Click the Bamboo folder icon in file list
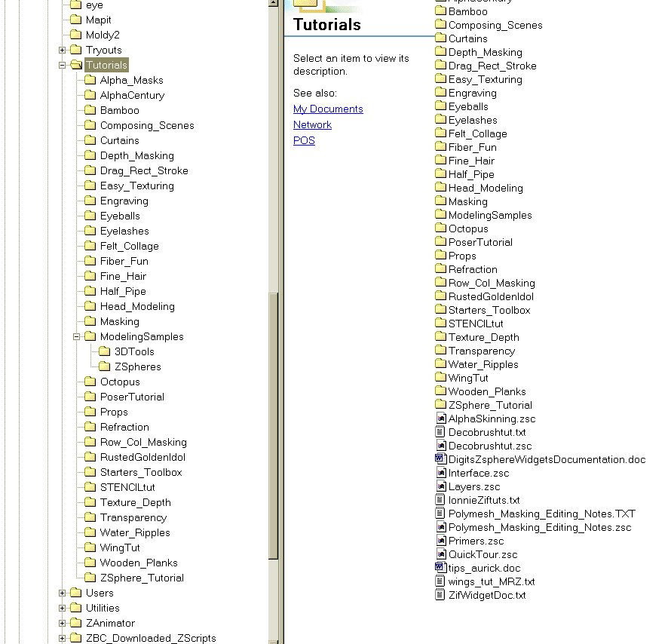This screenshot has height=644, width=671. coord(441,11)
